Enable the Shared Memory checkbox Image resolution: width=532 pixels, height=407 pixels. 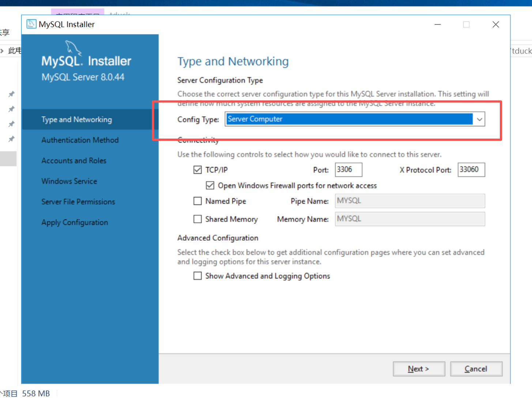click(x=197, y=219)
